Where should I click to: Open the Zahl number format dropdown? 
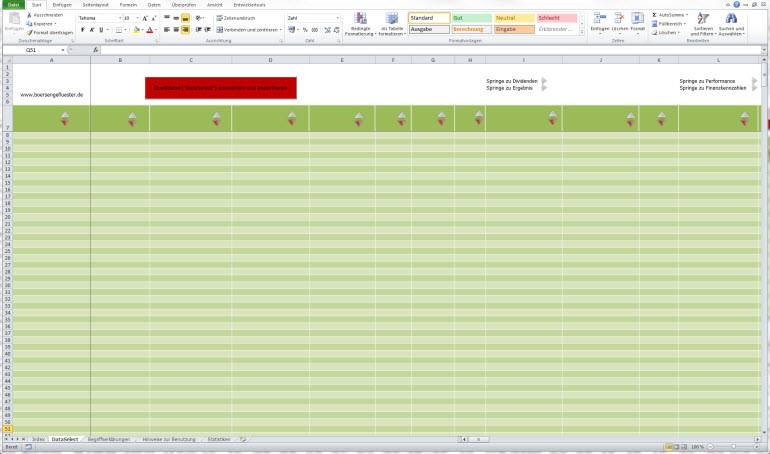click(x=337, y=18)
